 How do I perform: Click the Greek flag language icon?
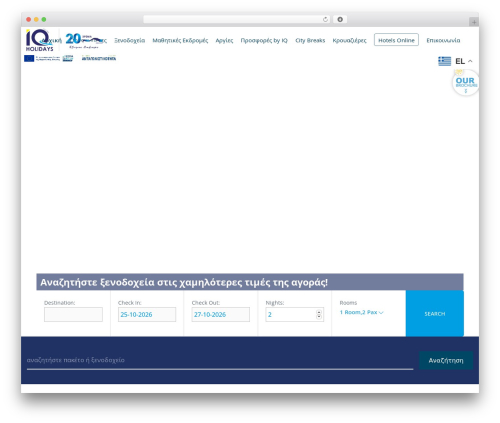tap(444, 61)
